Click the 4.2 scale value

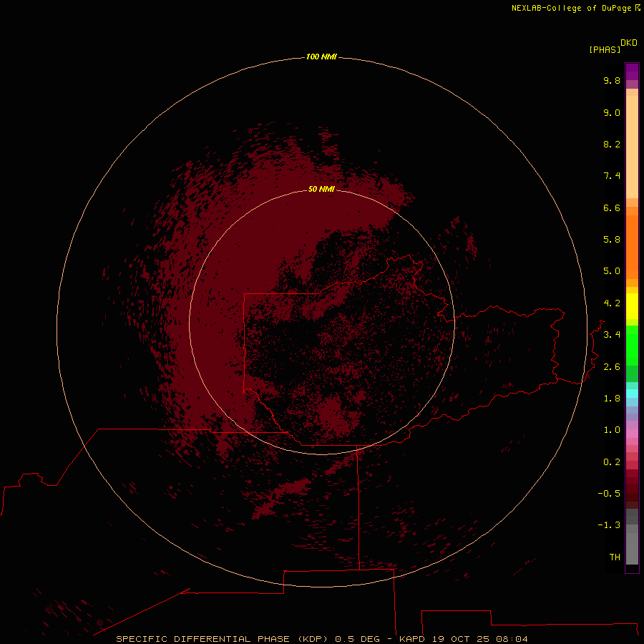click(612, 303)
